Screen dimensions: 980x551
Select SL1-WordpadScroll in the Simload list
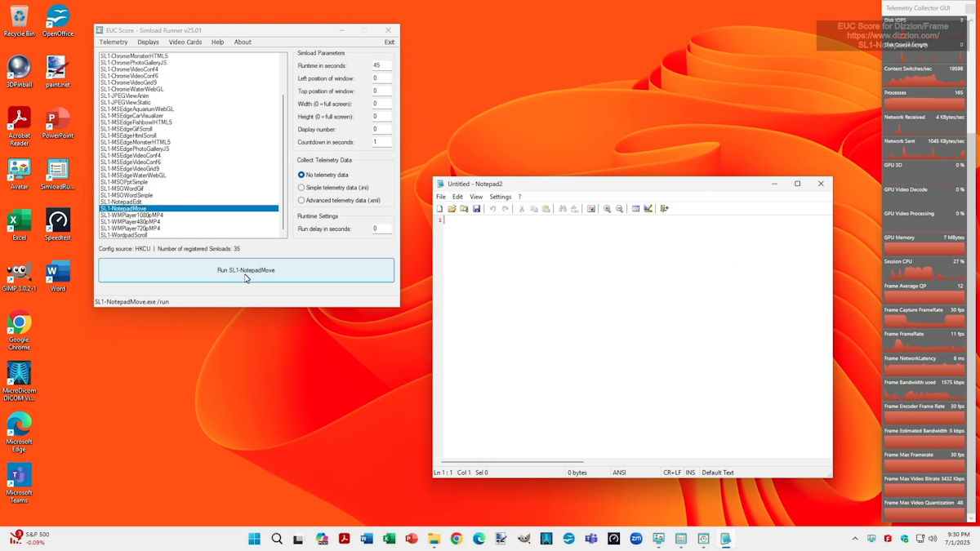pos(124,235)
